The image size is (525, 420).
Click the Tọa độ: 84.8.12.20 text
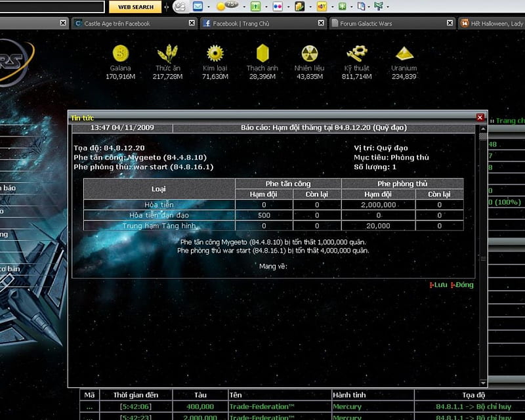pyautogui.click(x=109, y=148)
